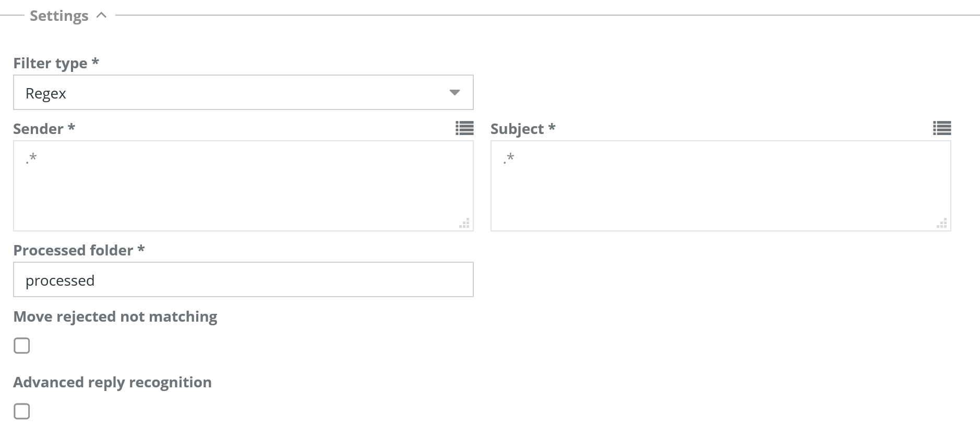Open the list icon beside Sender
The width and height of the screenshot is (980, 428).
click(464, 128)
